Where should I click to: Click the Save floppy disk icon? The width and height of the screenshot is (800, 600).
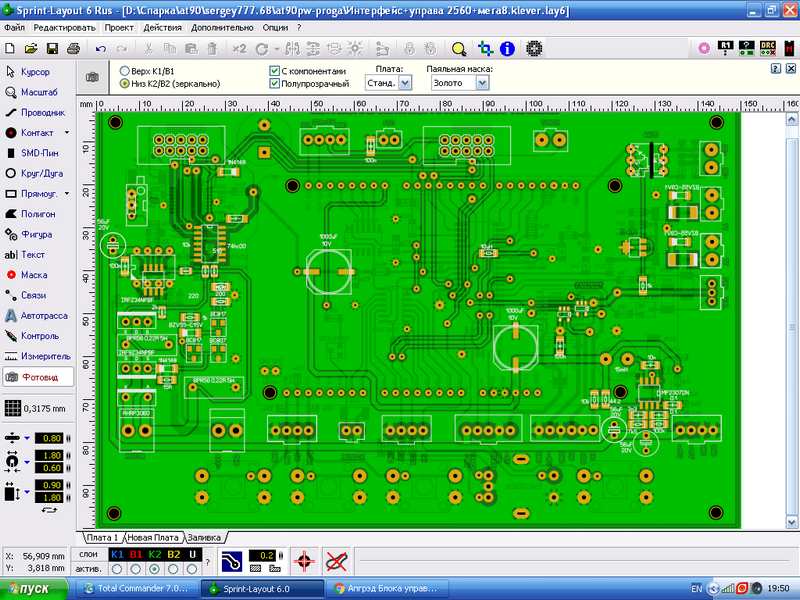pos(53,48)
